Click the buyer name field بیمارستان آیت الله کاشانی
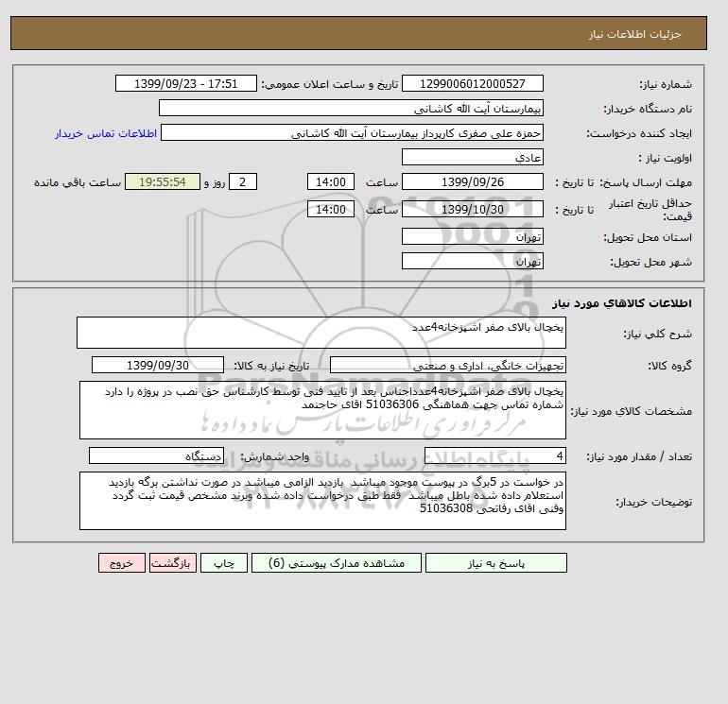728x704 pixels. point(351,109)
